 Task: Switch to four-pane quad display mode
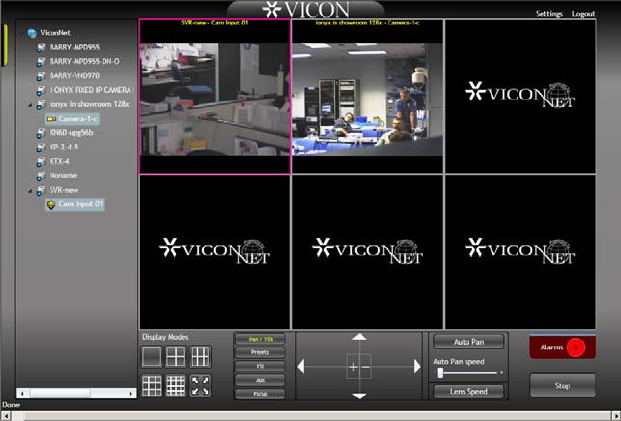(x=175, y=357)
